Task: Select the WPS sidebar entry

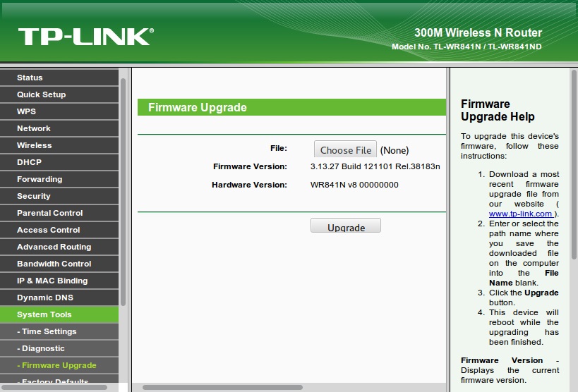Action: click(59, 111)
